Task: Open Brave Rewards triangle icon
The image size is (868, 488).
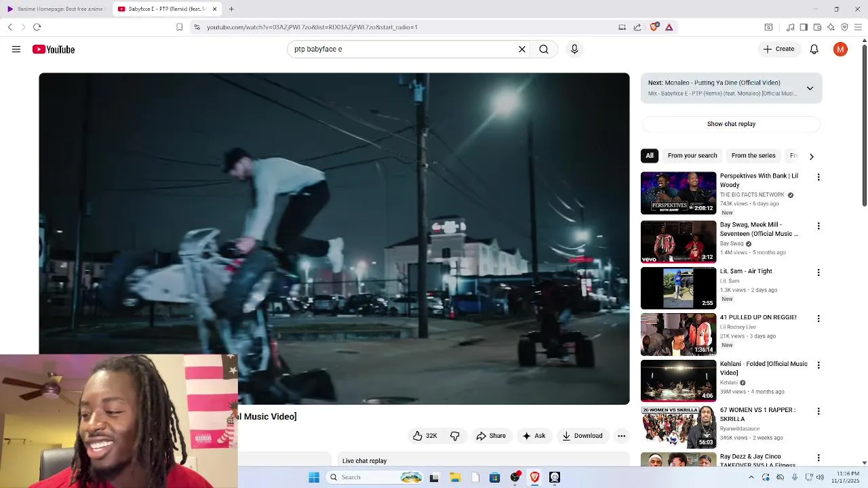Action: pos(669,27)
